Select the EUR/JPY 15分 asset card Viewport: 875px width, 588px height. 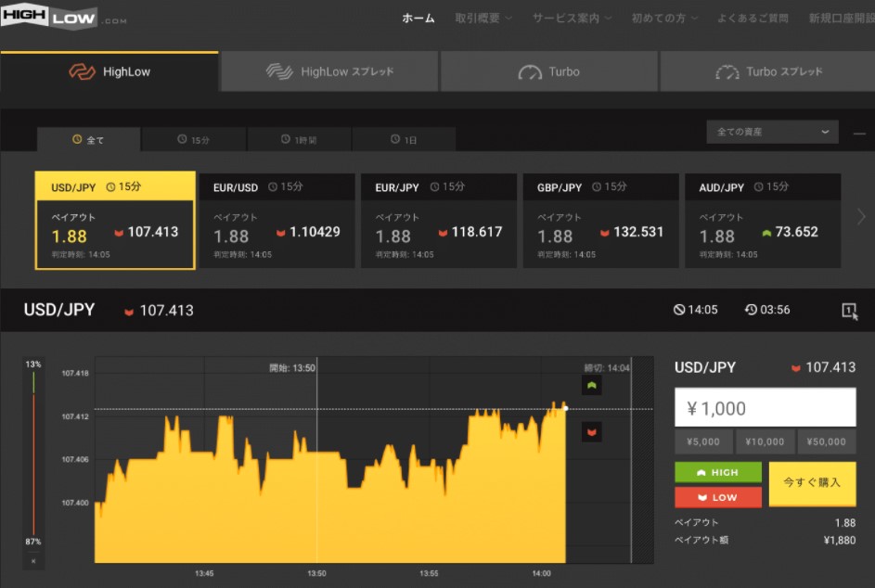point(439,221)
